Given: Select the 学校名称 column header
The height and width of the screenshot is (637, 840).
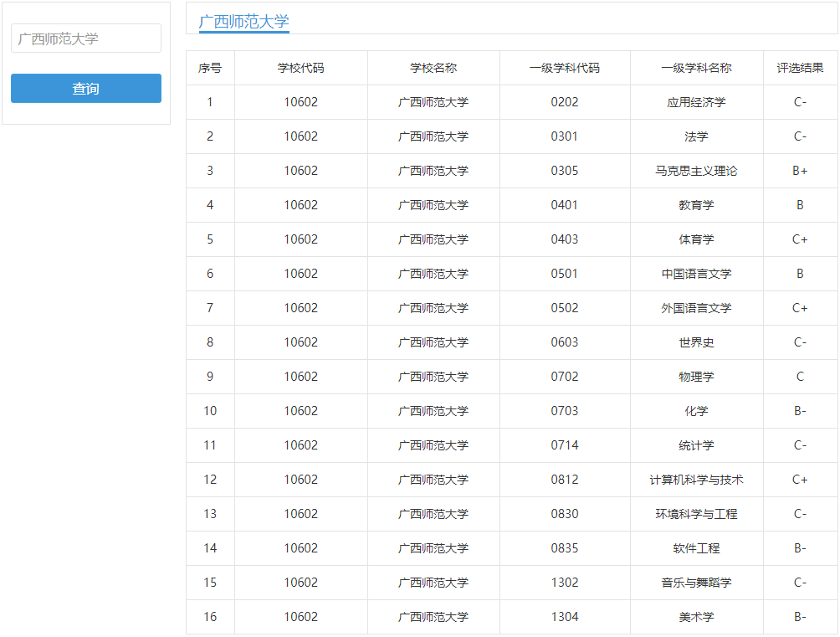Looking at the screenshot, I should (433, 68).
